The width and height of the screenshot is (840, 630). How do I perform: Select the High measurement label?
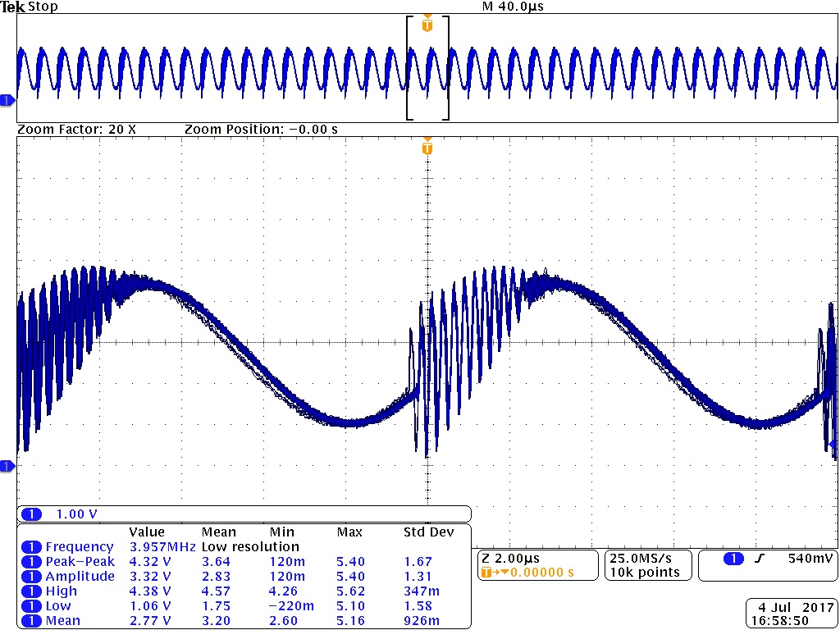62,591
